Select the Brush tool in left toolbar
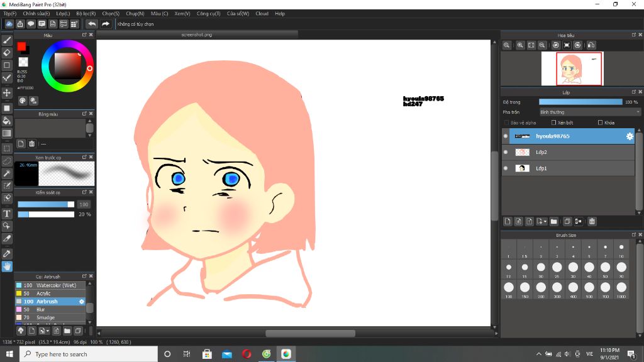Screen dimensions: 644x362 pos(7,40)
